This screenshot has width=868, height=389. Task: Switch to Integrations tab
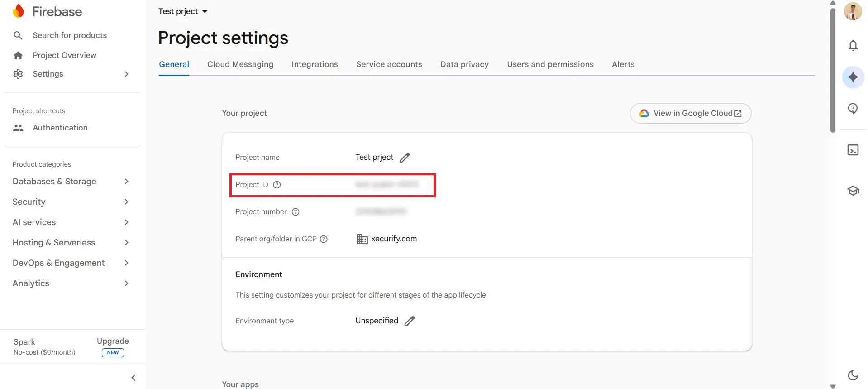(x=315, y=64)
